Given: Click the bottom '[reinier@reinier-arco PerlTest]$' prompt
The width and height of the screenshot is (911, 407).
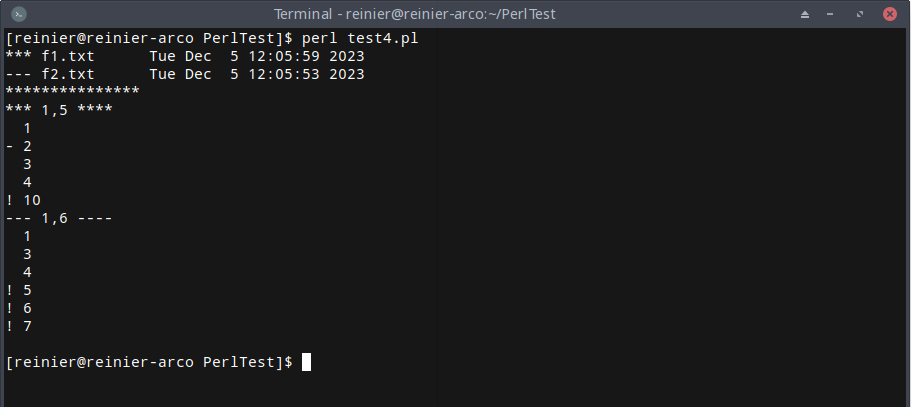Looking at the screenshot, I should tap(148, 362).
